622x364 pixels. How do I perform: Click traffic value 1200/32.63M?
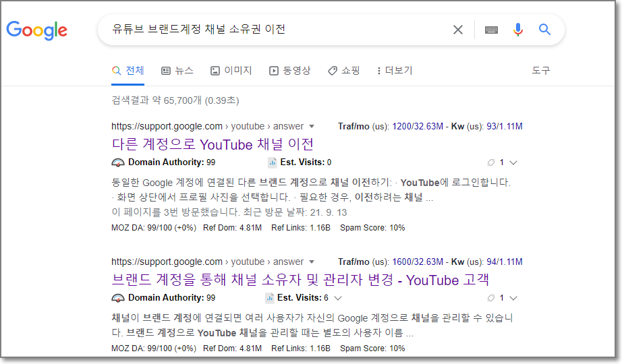[418, 127]
